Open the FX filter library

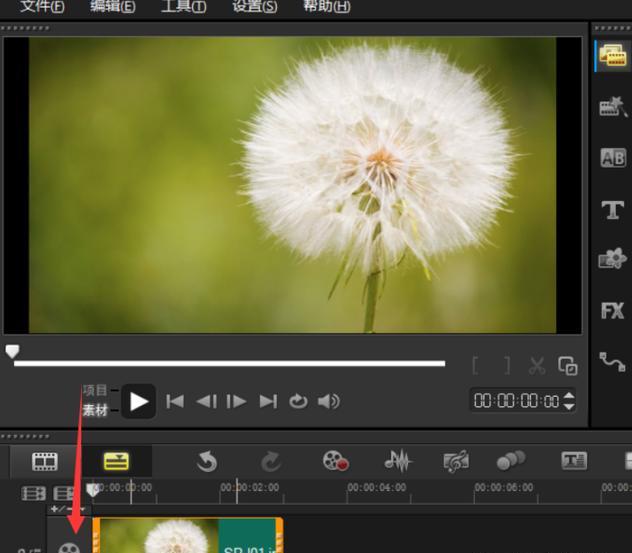[612, 311]
